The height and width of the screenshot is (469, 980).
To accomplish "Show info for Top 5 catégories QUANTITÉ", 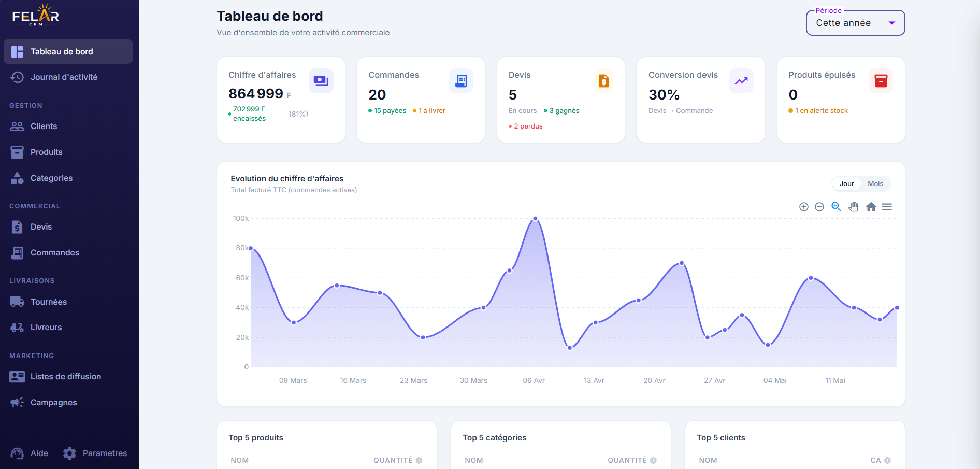I will point(653,460).
